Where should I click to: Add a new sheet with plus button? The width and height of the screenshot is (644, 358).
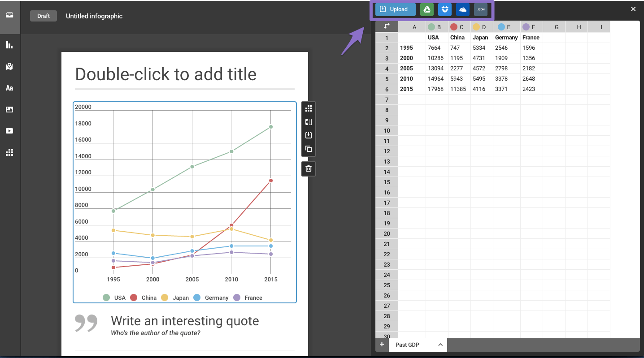coord(382,345)
